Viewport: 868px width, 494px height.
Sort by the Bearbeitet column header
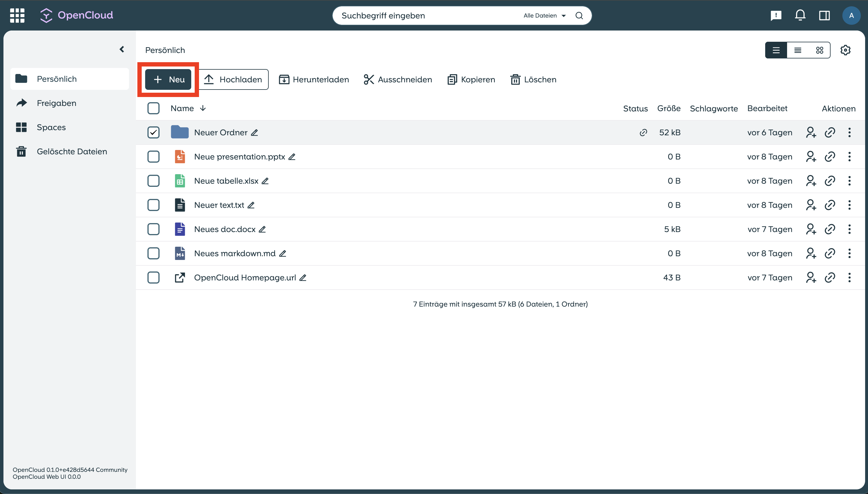(767, 108)
